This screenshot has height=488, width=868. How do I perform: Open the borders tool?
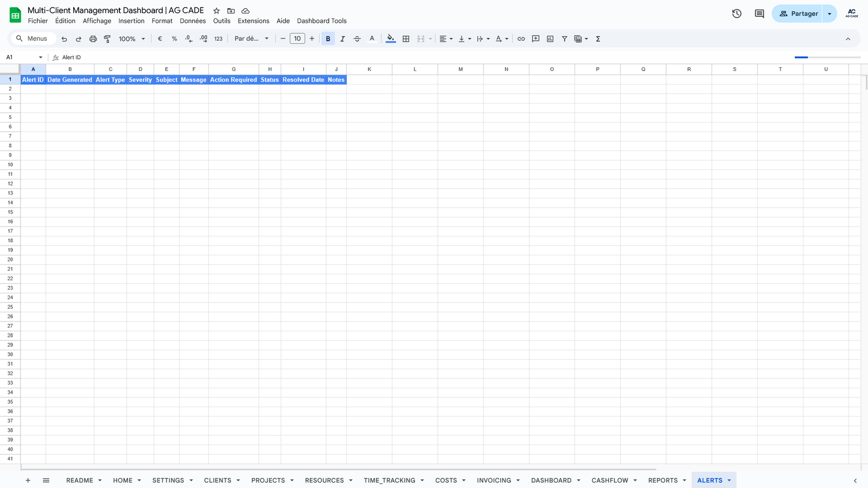pos(406,39)
